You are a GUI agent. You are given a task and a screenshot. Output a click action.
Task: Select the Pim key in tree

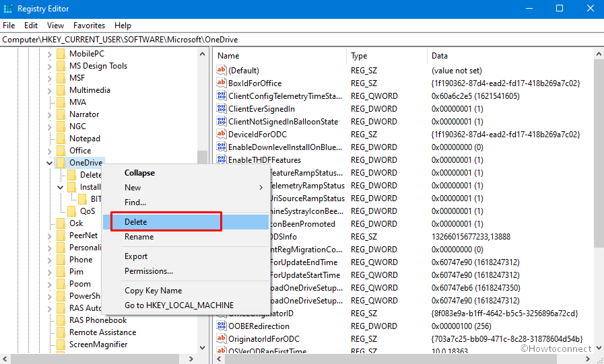76,272
